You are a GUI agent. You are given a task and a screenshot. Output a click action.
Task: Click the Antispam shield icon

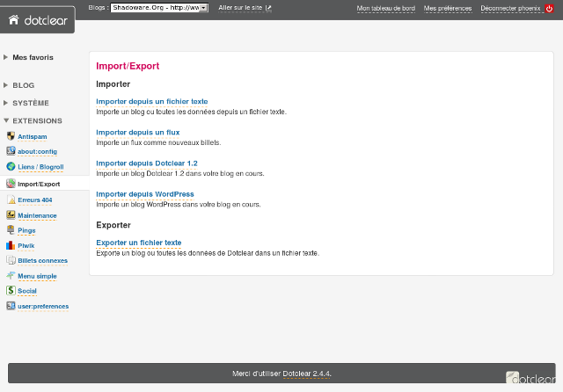pyautogui.click(x=11, y=136)
